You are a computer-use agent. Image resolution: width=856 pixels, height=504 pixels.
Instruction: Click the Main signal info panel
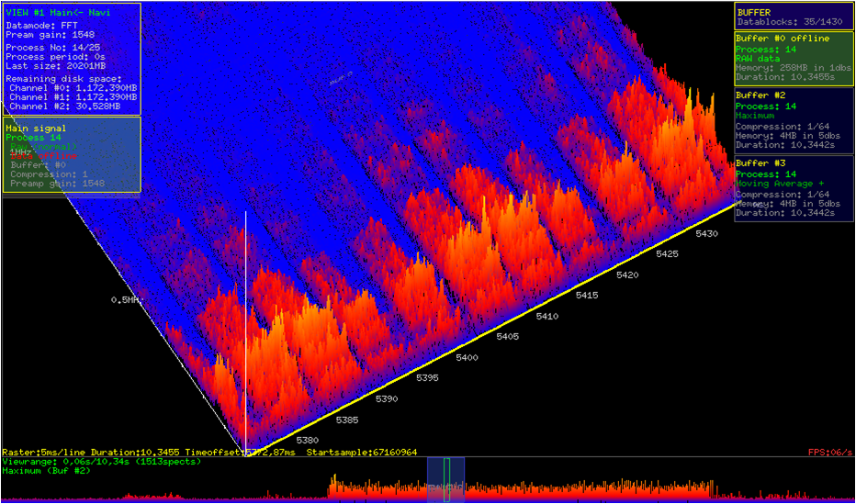(72, 154)
